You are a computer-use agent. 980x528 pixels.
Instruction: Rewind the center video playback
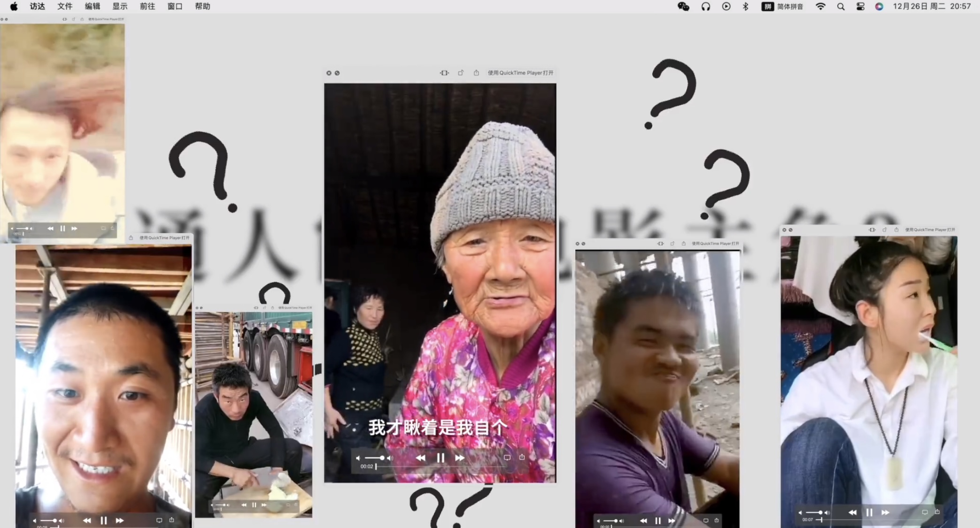coord(421,458)
